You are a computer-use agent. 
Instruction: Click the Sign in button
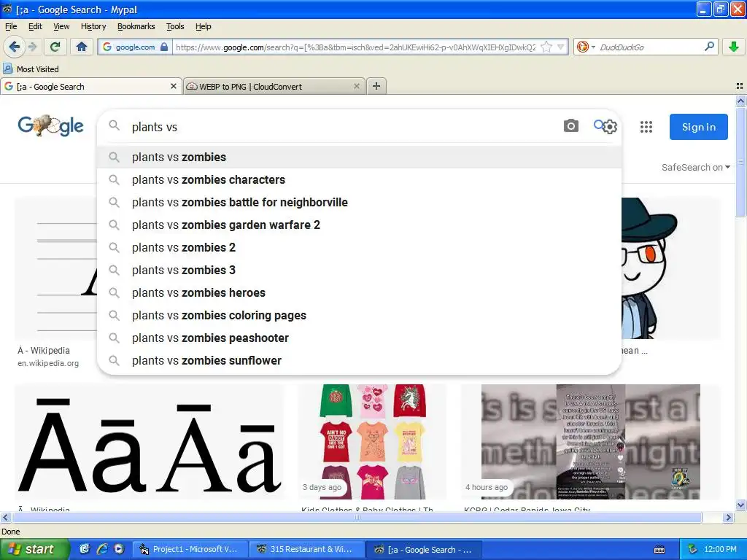click(x=698, y=127)
